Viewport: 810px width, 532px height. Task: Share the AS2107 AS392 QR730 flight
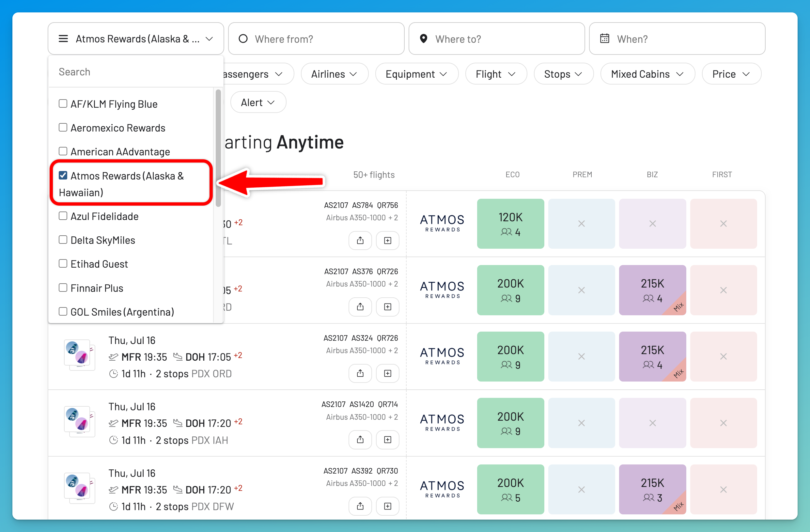[360, 506]
